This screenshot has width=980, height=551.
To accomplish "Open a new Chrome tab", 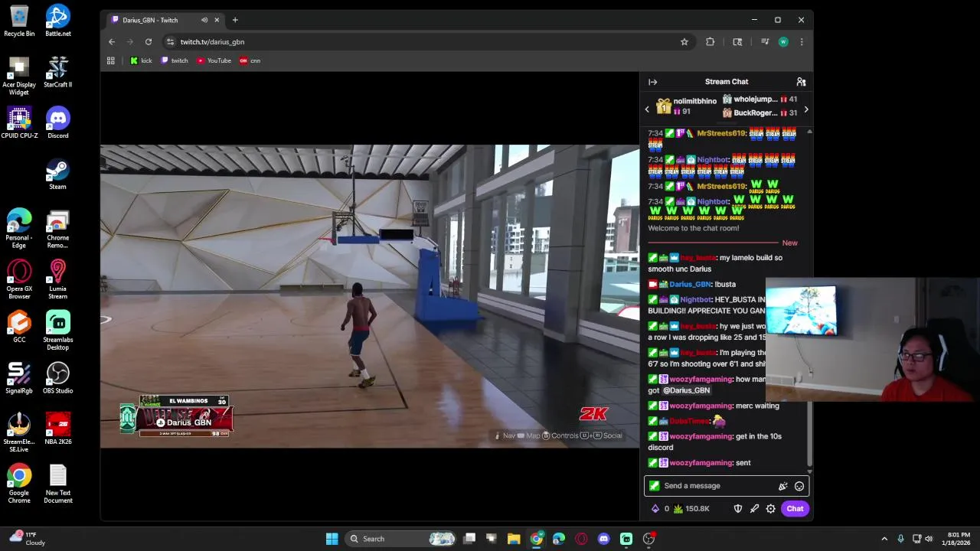I will [x=235, y=20].
